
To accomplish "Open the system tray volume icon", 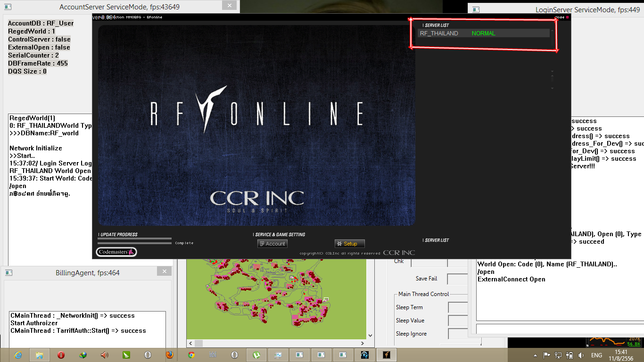I will (x=581, y=355).
